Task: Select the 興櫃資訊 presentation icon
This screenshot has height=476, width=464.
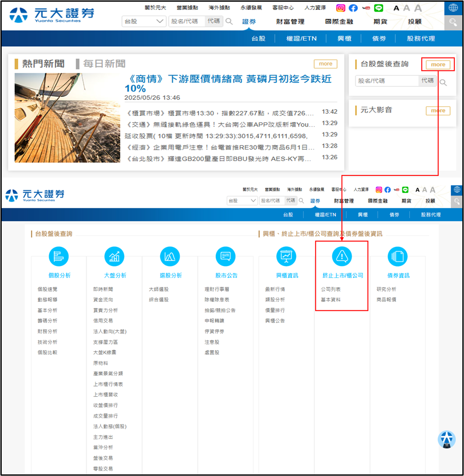Action: point(286,256)
